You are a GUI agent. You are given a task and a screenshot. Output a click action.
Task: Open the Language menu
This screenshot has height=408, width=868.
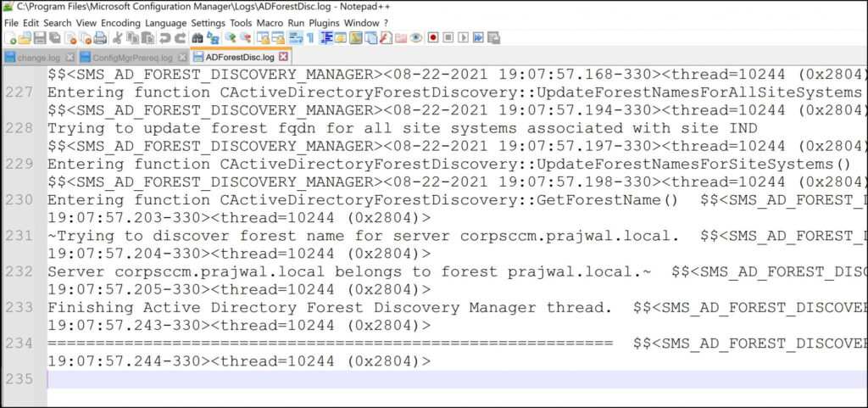click(x=166, y=23)
